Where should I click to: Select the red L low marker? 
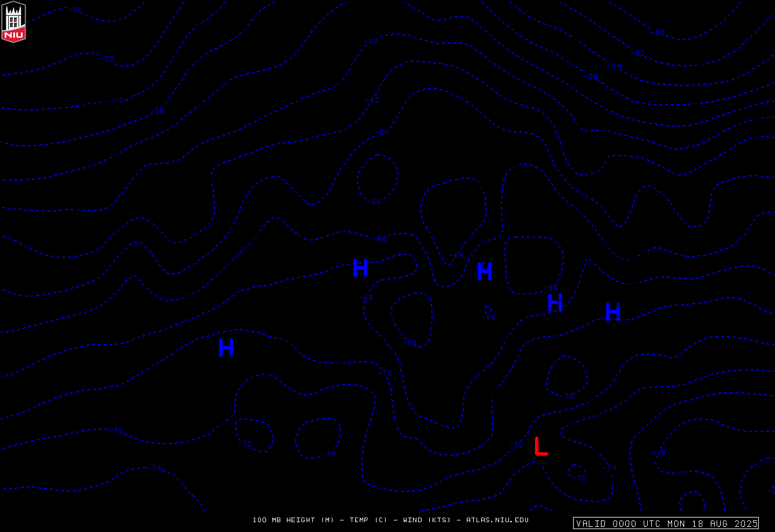[541, 446]
